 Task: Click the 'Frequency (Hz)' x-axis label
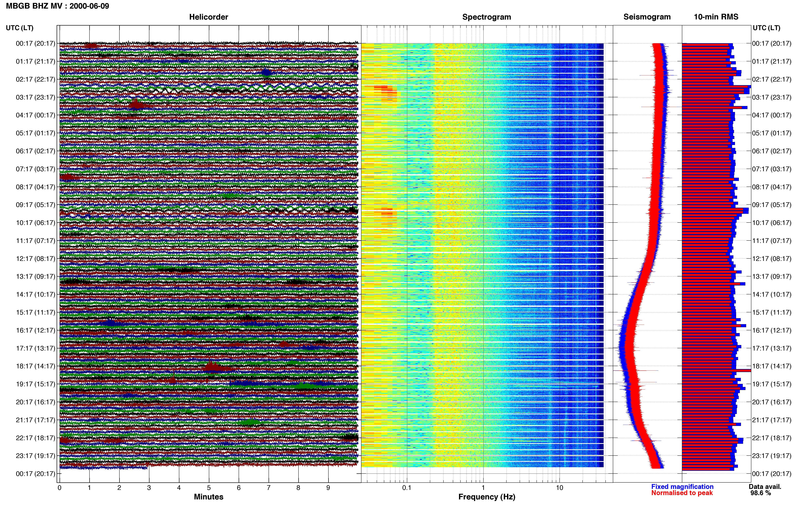tap(487, 497)
